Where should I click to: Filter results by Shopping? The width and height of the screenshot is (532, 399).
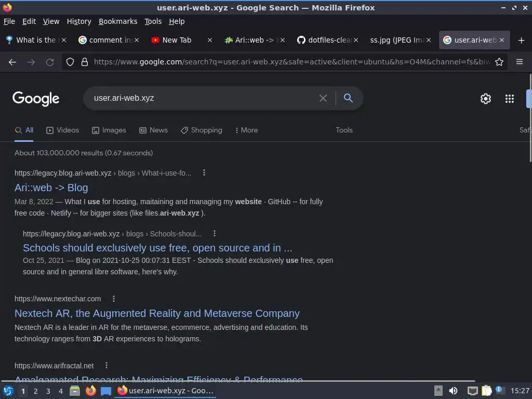click(x=202, y=130)
